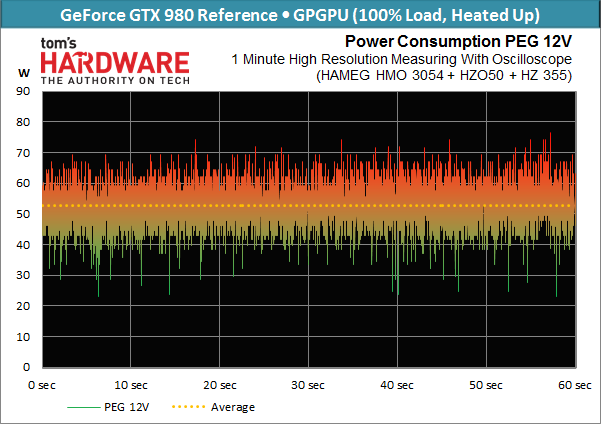
Task: Click the '50 sec' x-axis label
Action: [486, 385]
